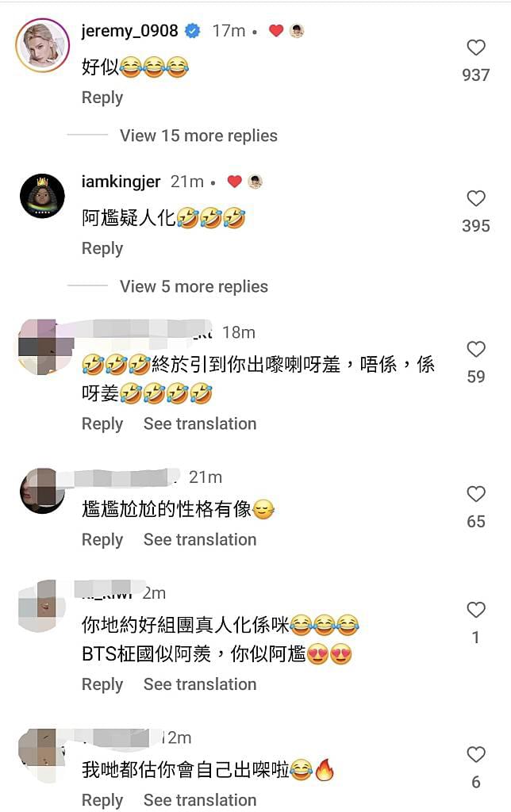Reply to iamkingjer's comment
Viewport: 511px width, 812px height.
coord(102,248)
